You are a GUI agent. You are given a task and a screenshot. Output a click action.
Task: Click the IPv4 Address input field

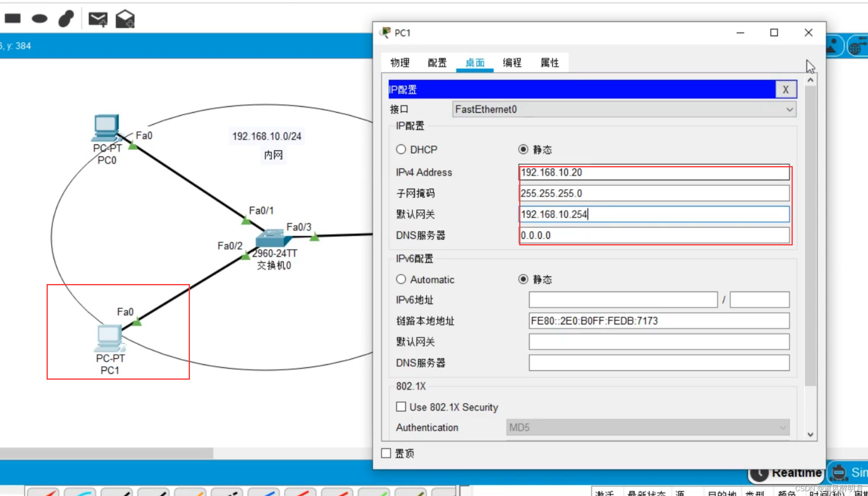[x=654, y=173]
